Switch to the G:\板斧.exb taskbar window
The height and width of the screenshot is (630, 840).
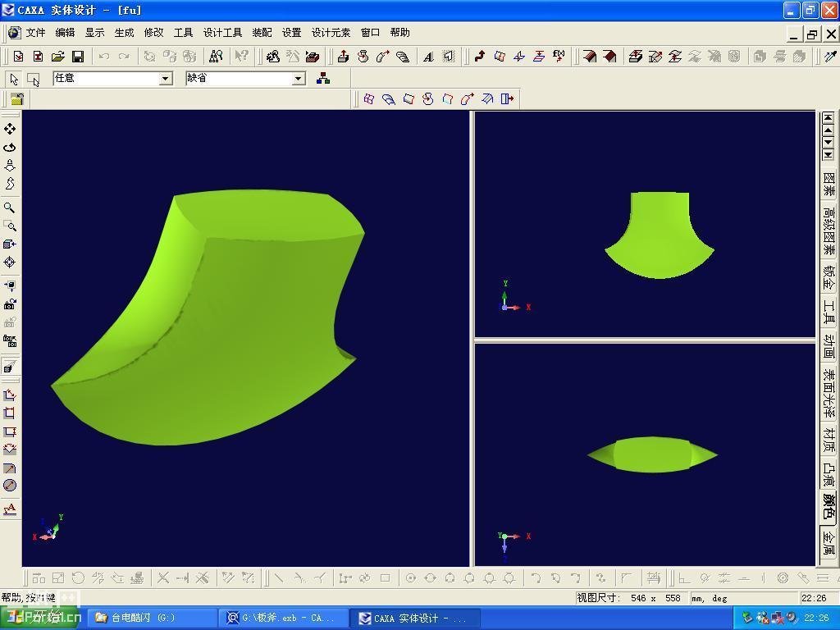pyautogui.click(x=283, y=618)
